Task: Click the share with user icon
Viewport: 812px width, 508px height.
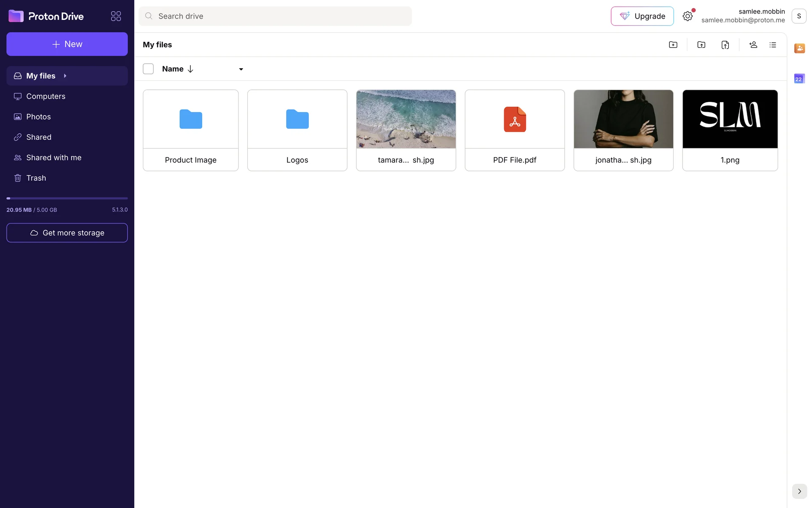Action: click(753, 45)
